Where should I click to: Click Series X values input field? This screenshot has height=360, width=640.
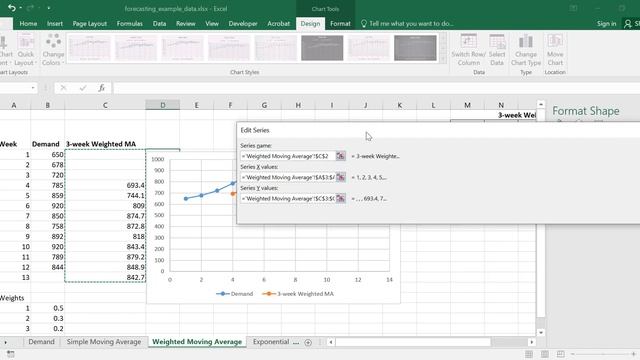tap(288, 177)
